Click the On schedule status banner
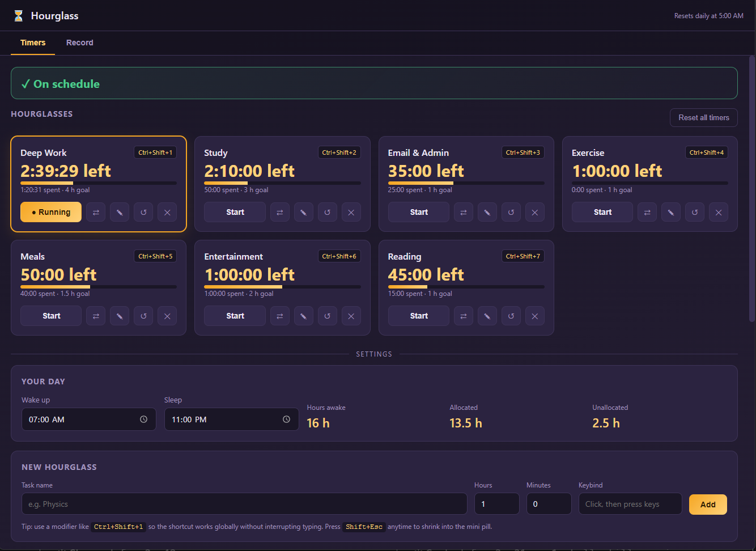This screenshot has height=551, width=756. (374, 83)
